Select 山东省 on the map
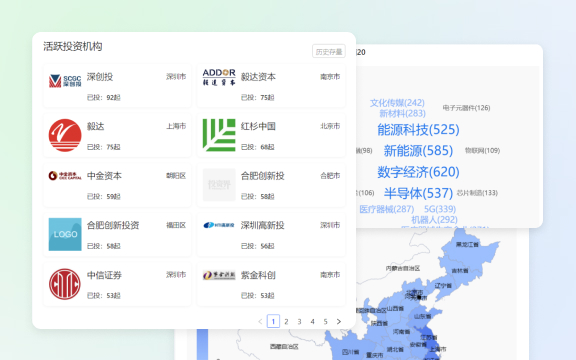The width and height of the screenshot is (576, 360). point(423,316)
